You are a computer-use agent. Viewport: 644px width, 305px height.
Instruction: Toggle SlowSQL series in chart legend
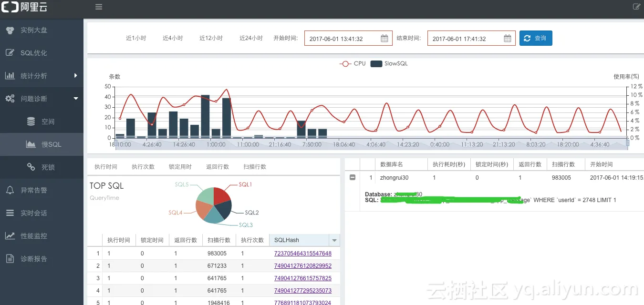point(389,63)
